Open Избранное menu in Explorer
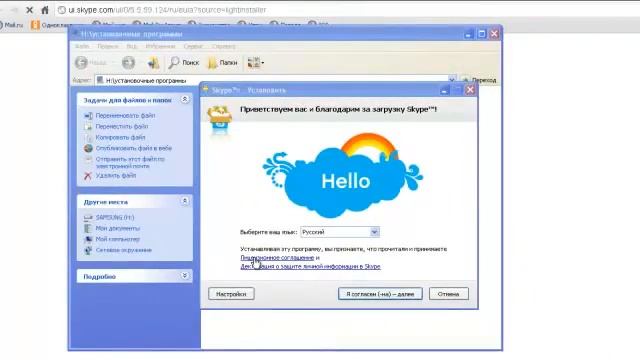The image size is (640, 360). [x=160, y=47]
